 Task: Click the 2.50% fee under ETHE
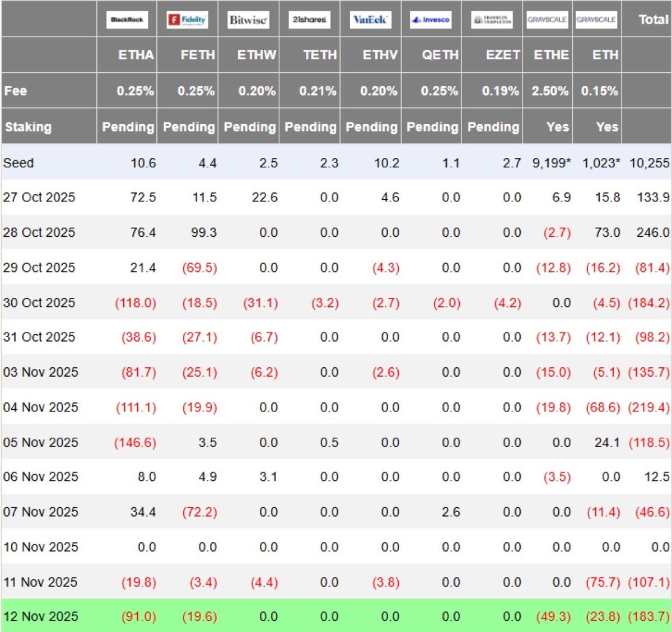point(549,91)
